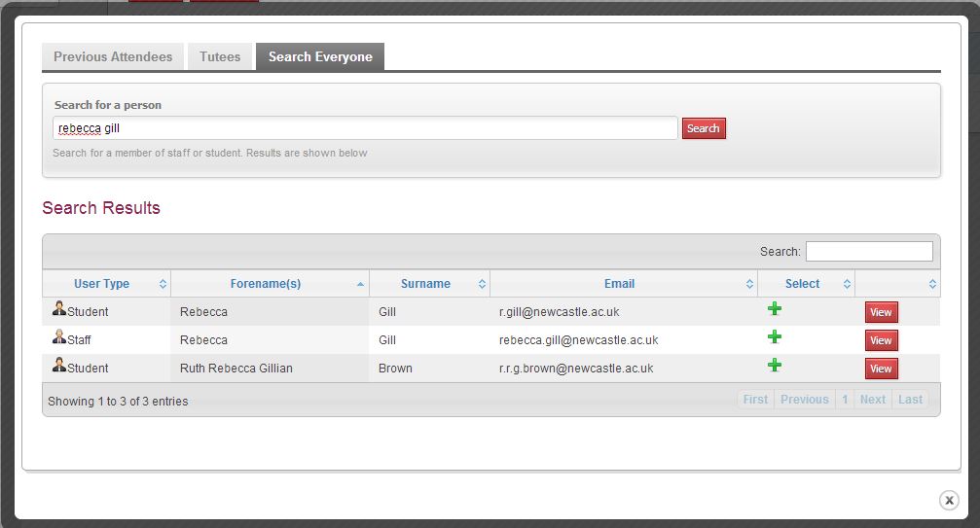This screenshot has height=528, width=980.
Task: Add staff member Rebecca Gill with plus icon
Action: [775, 336]
